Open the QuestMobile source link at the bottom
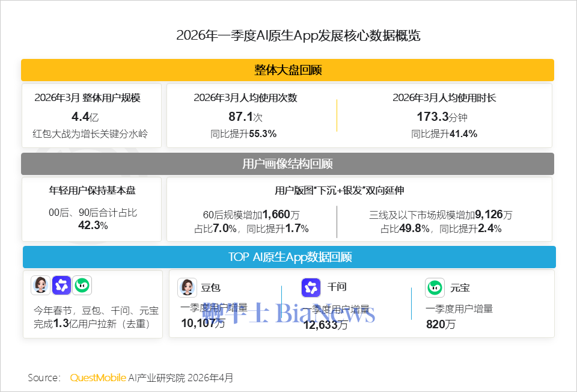577x392 pixels. (98, 378)
